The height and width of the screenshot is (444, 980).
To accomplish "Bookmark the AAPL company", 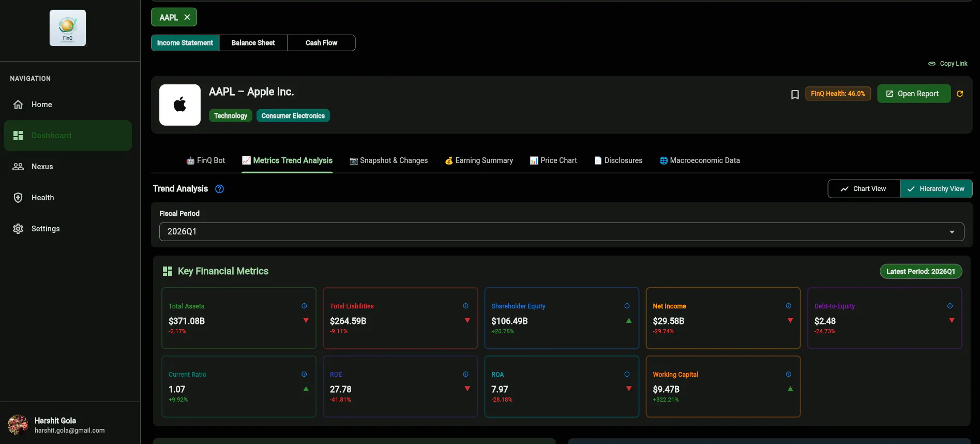I will 795,94.
